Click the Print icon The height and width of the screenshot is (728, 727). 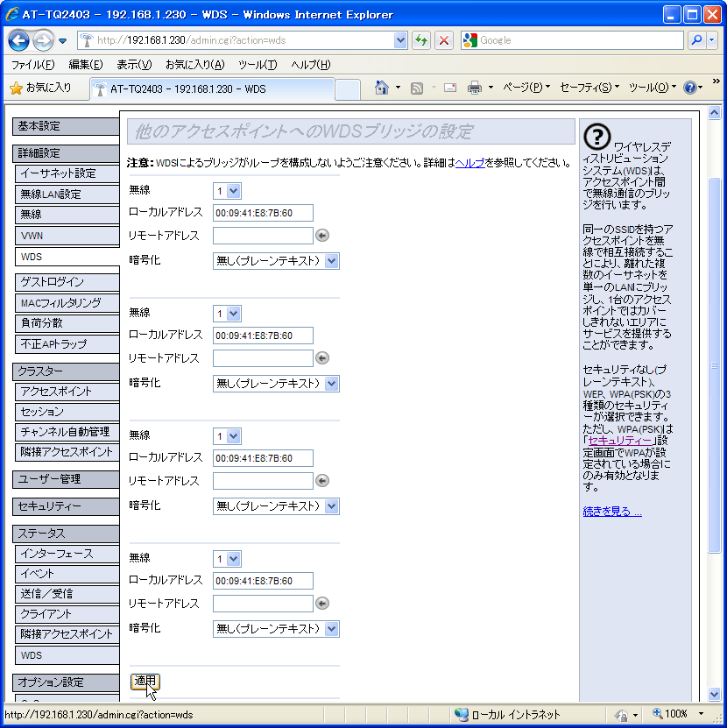pyautogui.click(x=475, y=88)
